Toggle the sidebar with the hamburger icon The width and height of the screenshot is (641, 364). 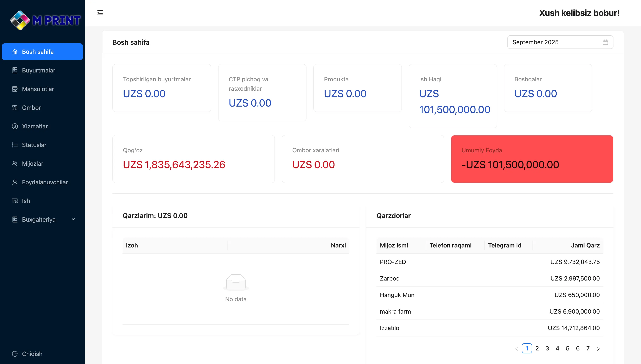coord(100,13)
